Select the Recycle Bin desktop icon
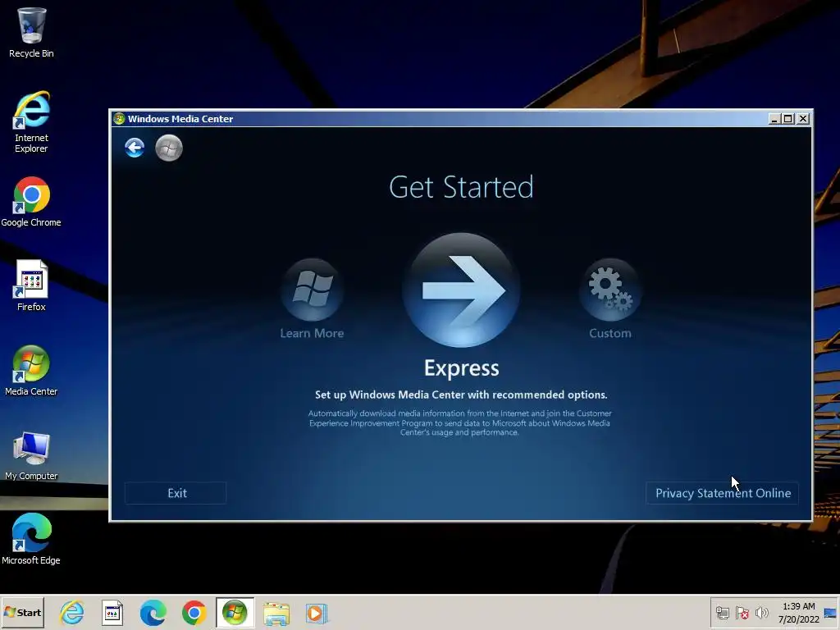 tap(31, 32)
